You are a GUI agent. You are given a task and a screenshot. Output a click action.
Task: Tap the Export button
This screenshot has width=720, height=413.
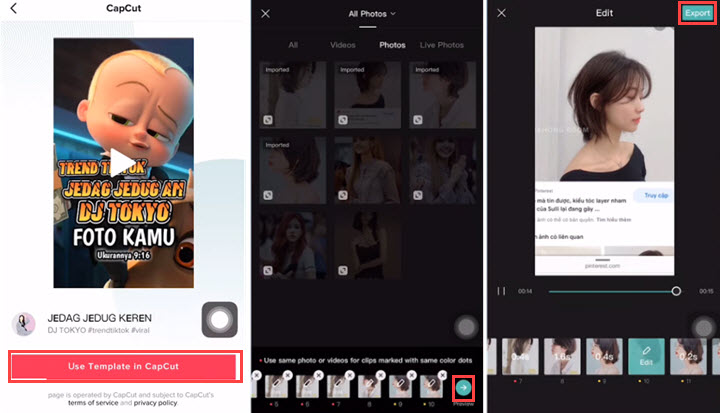(x=698, y=13)
